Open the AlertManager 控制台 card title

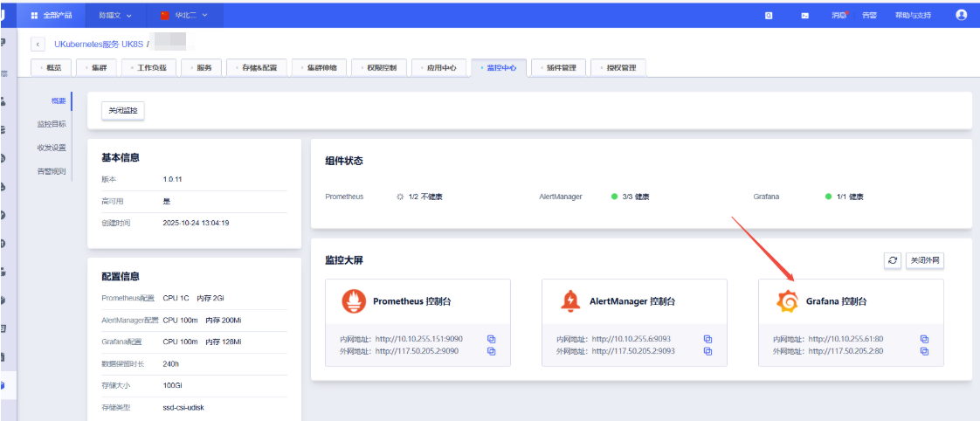(x=632, y=301)
